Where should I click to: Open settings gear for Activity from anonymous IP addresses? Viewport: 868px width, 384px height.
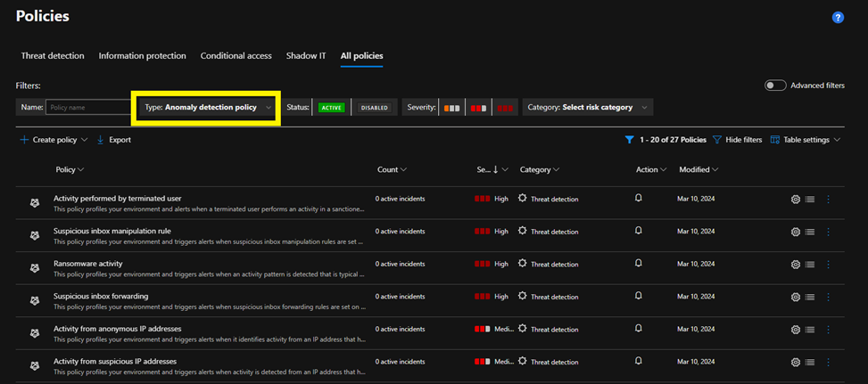pos(796,330)
